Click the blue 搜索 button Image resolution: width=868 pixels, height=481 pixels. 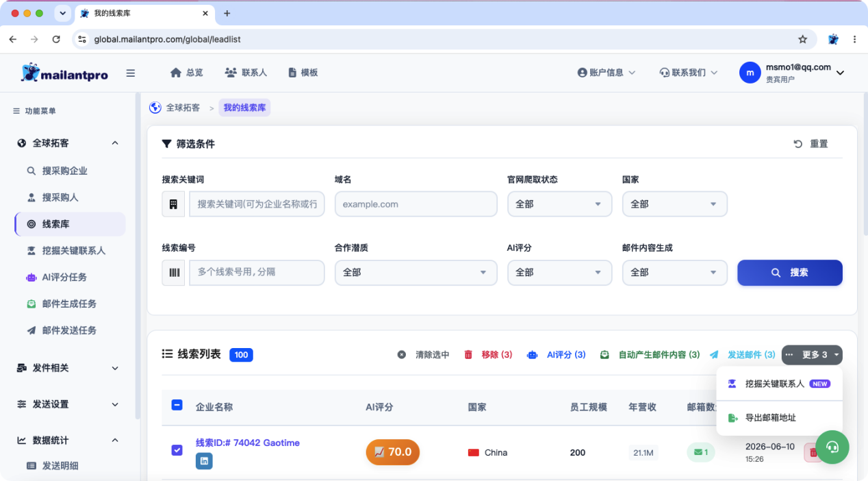(x=789, y=272)
